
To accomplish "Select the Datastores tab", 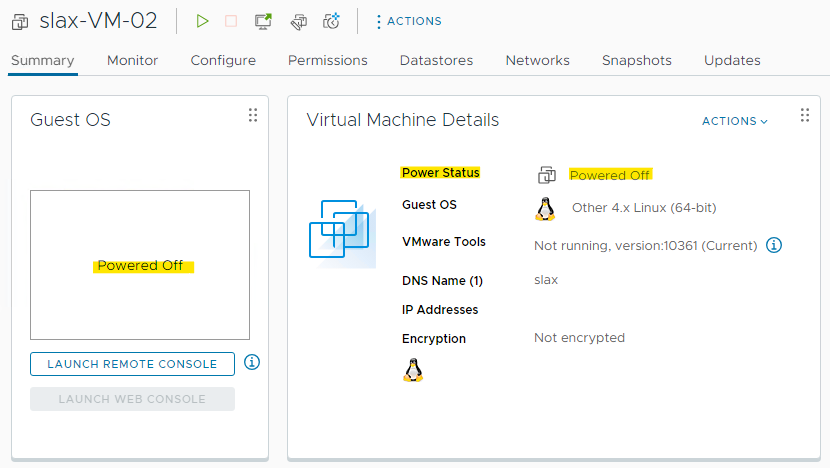I will pyautogui.click(x=436, y=60).
